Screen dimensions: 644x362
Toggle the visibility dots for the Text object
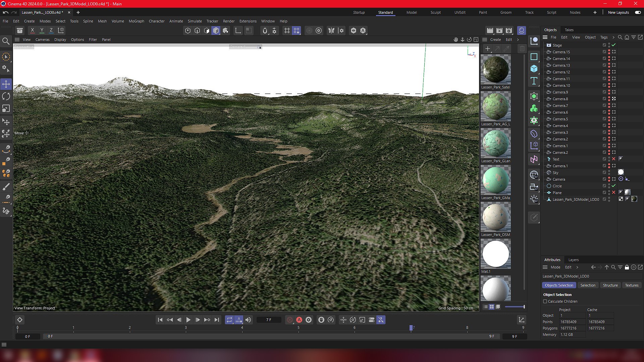(x=609, y=159)
